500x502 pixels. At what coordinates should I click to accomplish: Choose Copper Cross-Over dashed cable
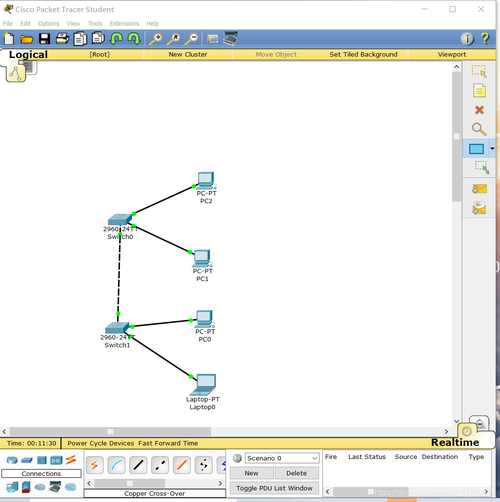coord(160,465)
